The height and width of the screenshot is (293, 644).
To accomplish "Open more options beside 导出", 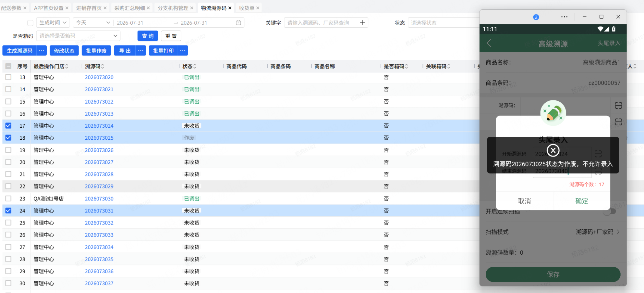I will tap(140, 51).
